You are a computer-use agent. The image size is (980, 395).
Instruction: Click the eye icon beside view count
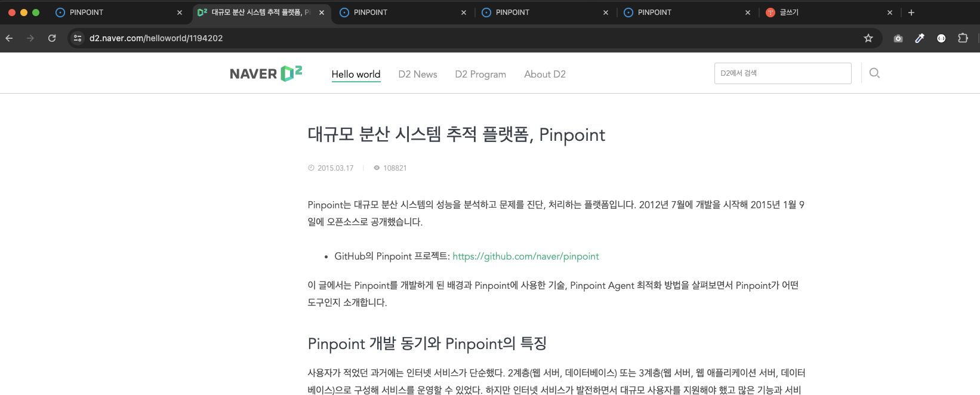(x=377, y=168)
